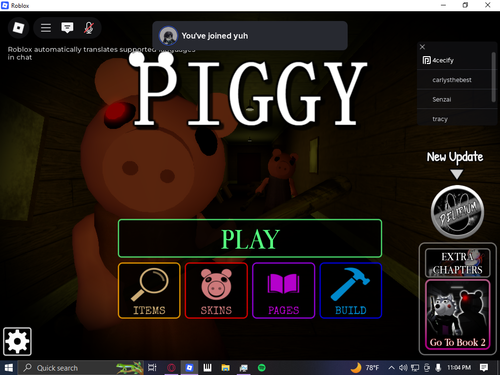The height and width of the screenshot is (375, 500).
Task: Expand hidden system tray icons
Action: point(392,368)
